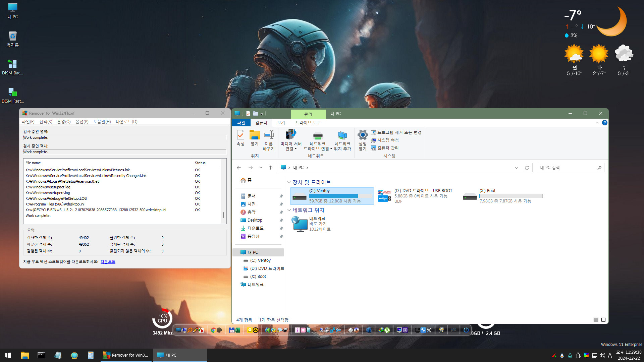The width and height of the screenshot is (644, 362).
Task: Click the Explorer help question-mark icon
Action: point(604,123)
